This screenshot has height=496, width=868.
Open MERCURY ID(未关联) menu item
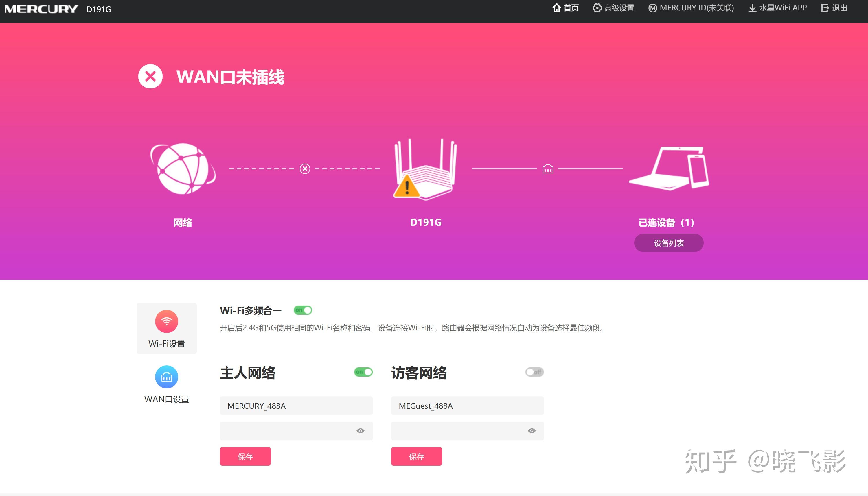[x=691, y=8]
